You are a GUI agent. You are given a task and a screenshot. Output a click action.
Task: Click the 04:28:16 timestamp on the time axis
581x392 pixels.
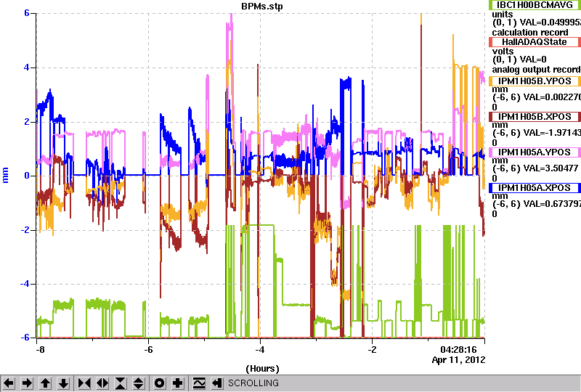(458, 350)
